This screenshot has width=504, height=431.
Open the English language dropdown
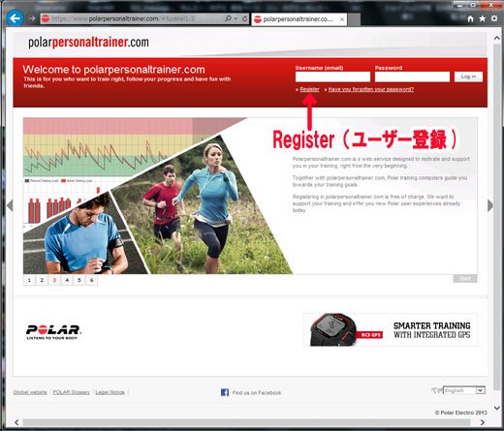point(464,390)
